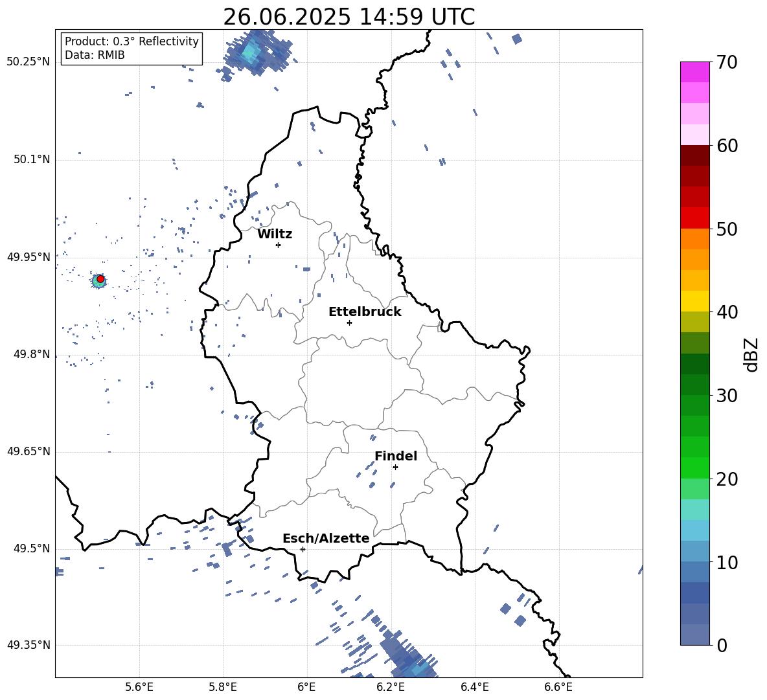
Task: Click the 6.4°E longitude label
Action: click(x=474, y=687)
